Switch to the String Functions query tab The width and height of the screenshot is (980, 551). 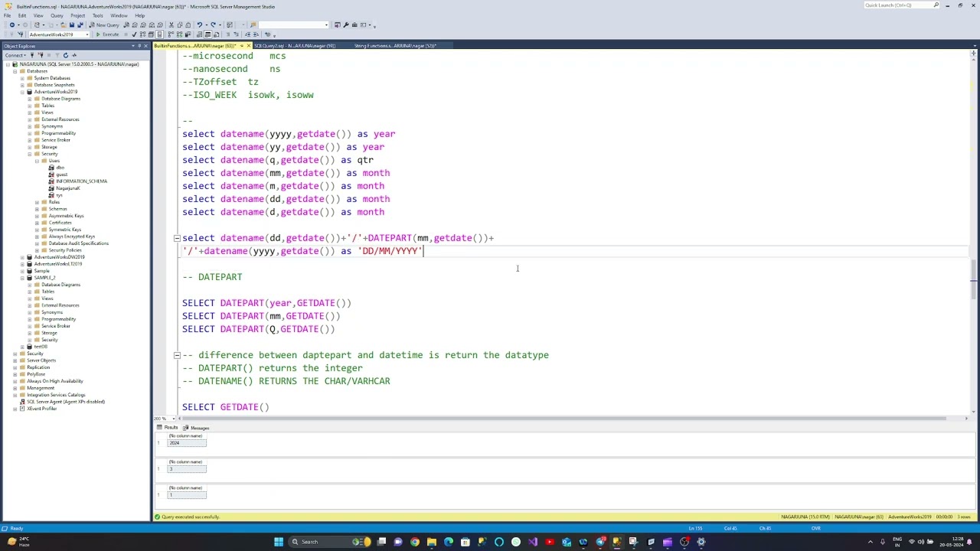(x=395, y=46)
